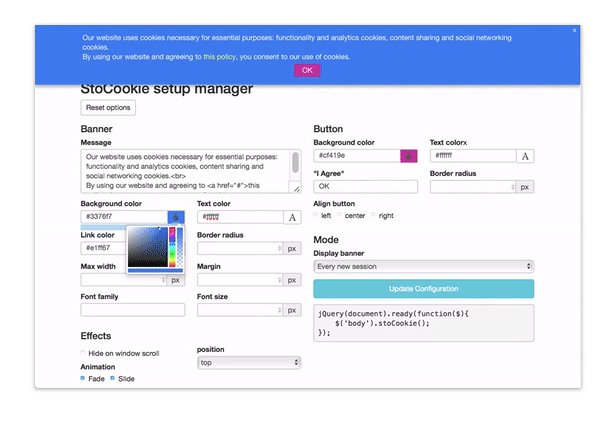
Task: Select the center align button radio
Action: pos(340,215)
